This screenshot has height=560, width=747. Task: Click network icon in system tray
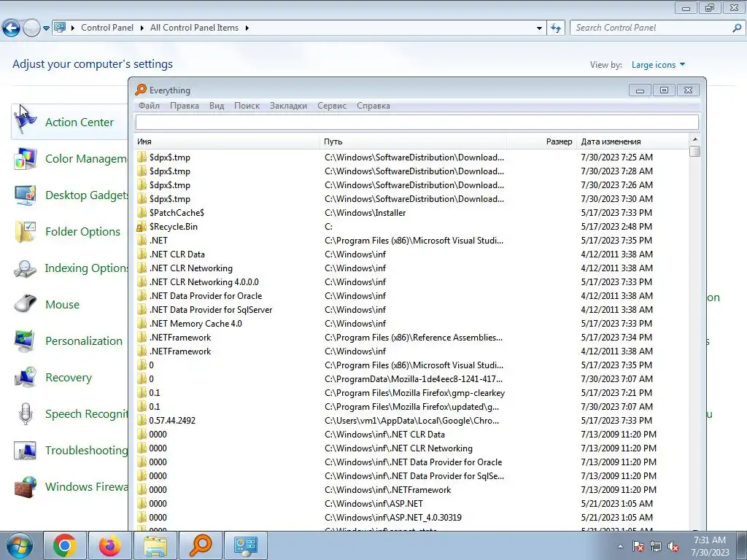[656, 546]
